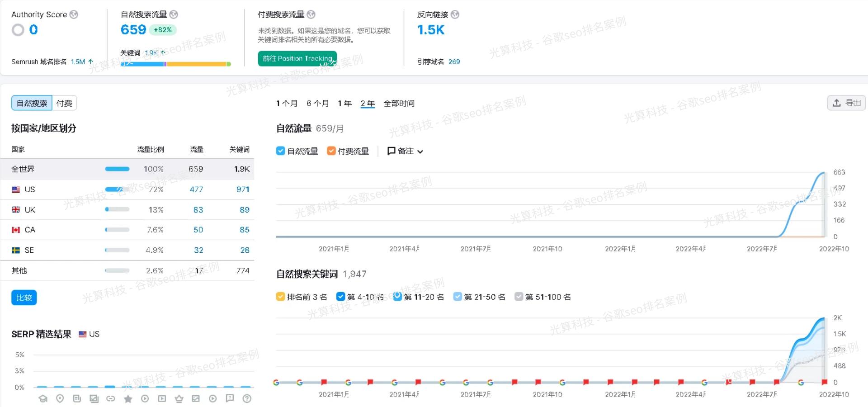Viewport: 868px width, 407px height.
Task: Open the US traffic link showing 477
Action: 198,189
